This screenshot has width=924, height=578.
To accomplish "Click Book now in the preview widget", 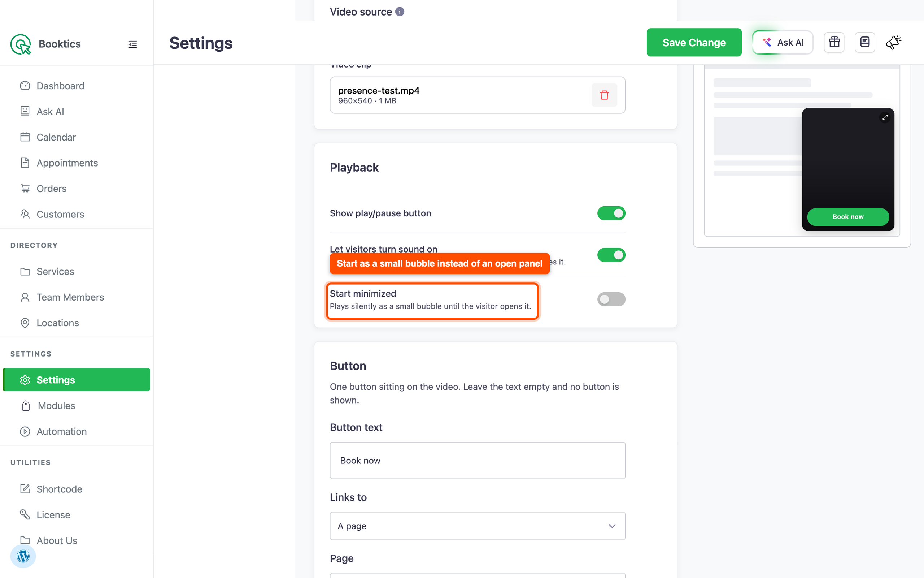I will (848, 217).
